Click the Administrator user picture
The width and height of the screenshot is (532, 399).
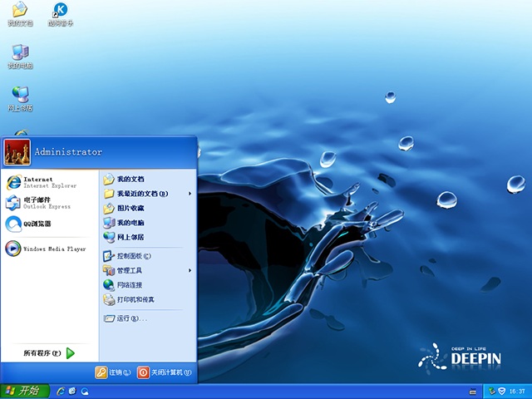tap(17, 151)
